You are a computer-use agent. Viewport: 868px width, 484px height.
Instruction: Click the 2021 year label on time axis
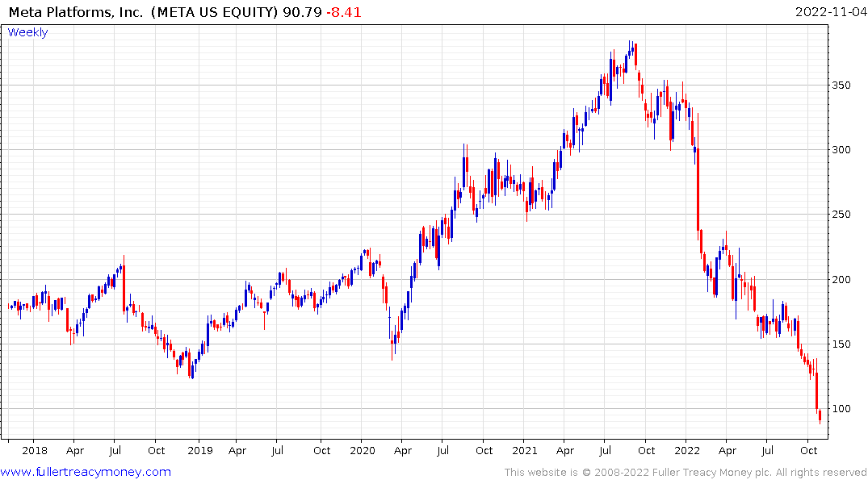525,450
